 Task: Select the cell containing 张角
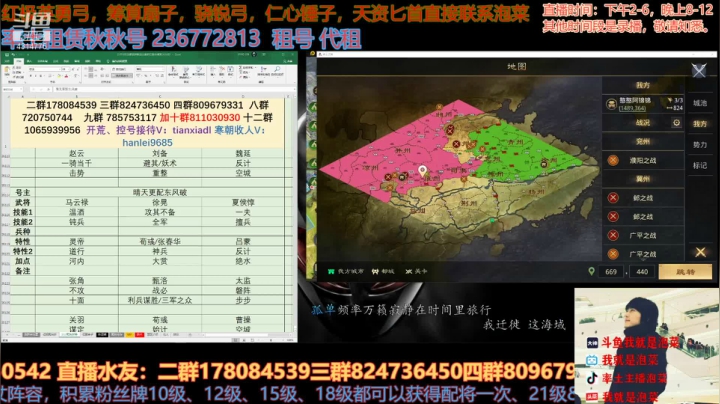(x=77, y=281)
